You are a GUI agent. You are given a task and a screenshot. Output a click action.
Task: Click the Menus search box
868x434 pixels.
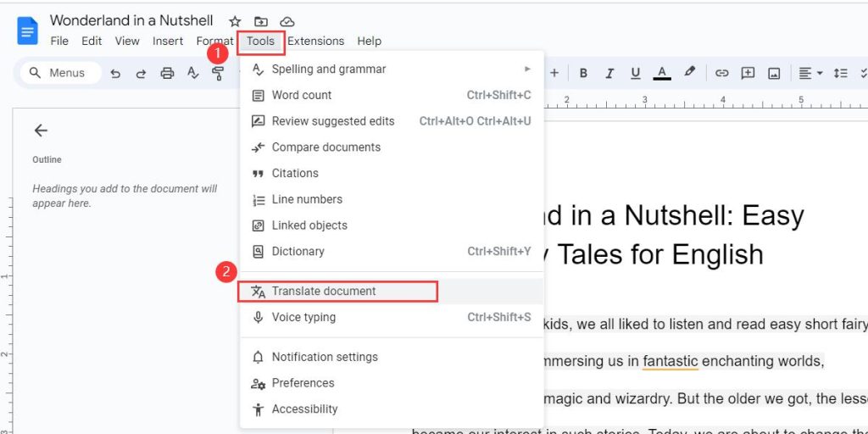[x=60, y=73]
